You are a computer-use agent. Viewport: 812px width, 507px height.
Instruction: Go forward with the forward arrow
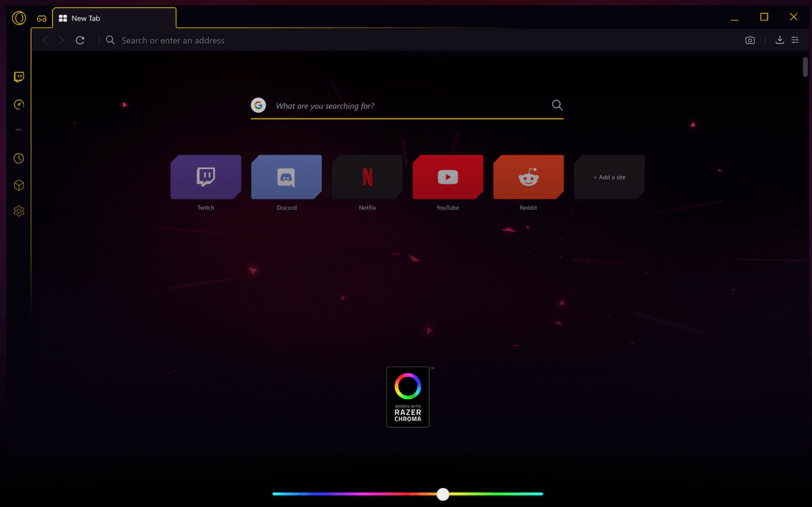(x=61, y=41)
